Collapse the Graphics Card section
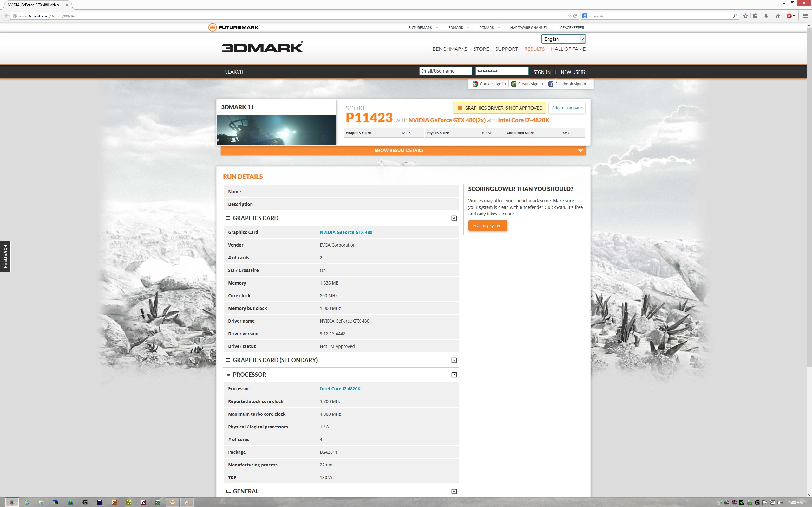This screenshot has width=812, height=507. pyautogui.click(x=454, y=218)
